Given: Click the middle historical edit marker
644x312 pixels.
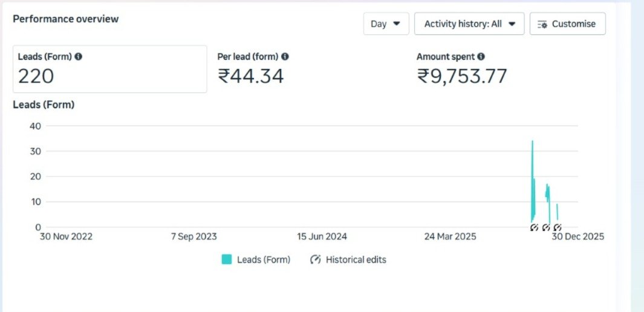Looking at the screenshot, I should coord(546,227).
